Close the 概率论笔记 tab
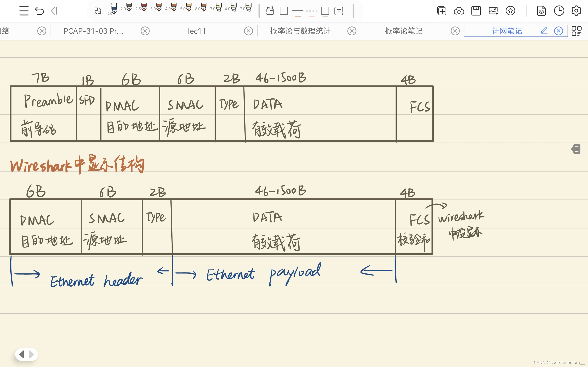The height and width of the screenshot is (367, 588). coord(455,31)
